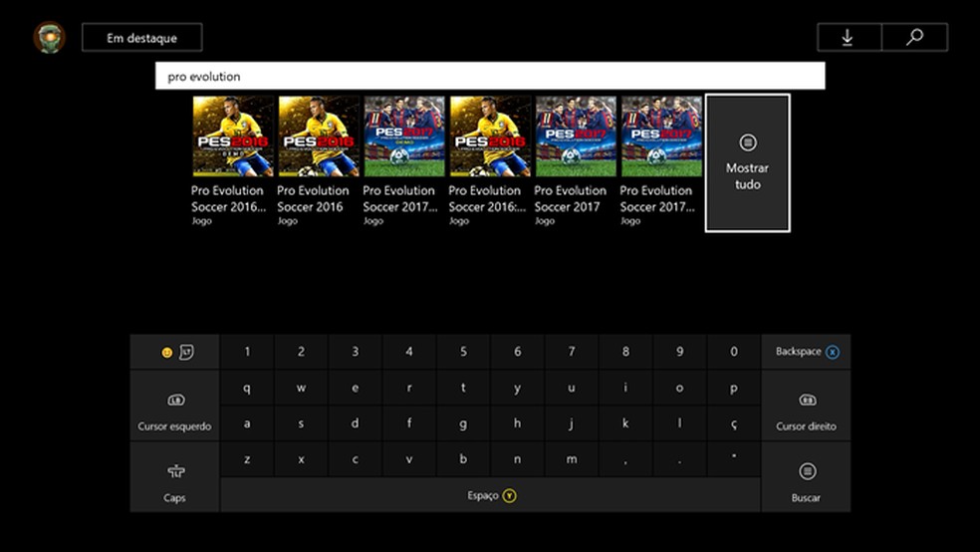Move cursor left with Cursor esquerdo key
Viewport: 980px width, 552px height.
pyautogui.click(x=175, y=406)
